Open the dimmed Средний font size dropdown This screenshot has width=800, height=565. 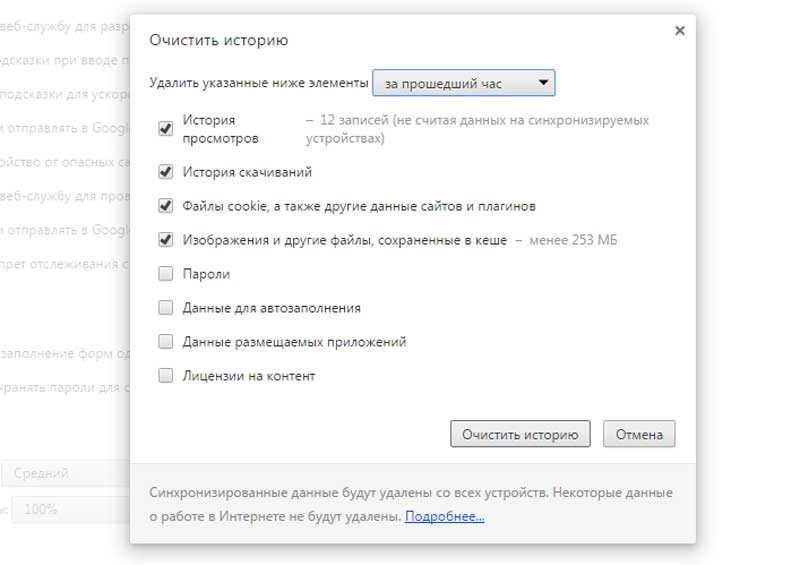pos(65,474)
